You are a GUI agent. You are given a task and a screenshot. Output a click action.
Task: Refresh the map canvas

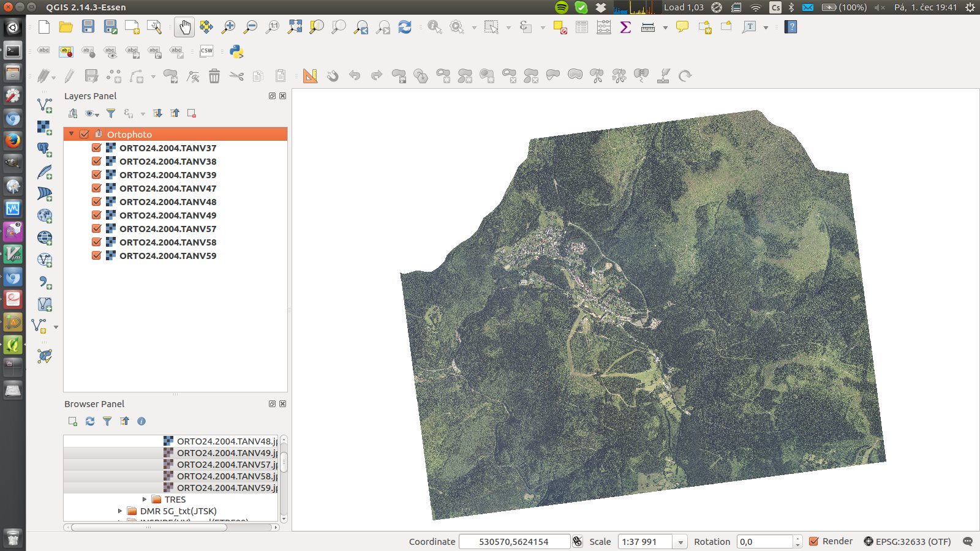[x=405, y=27]
